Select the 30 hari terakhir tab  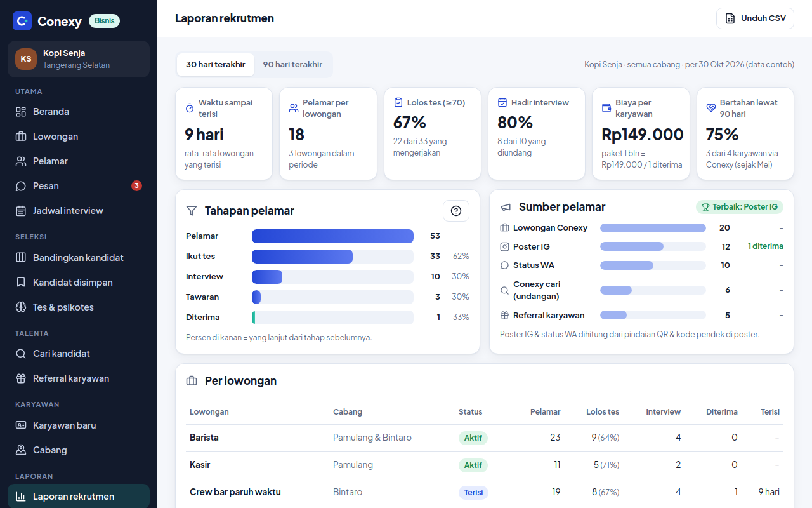click(x=216, y=65)
